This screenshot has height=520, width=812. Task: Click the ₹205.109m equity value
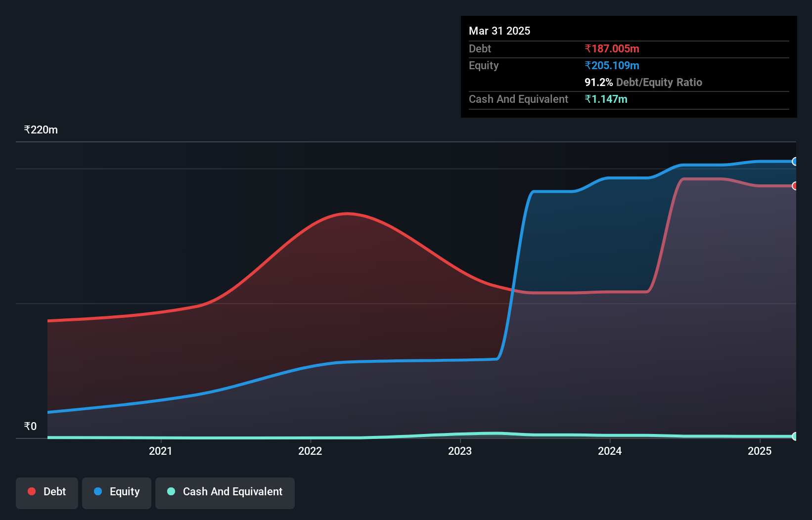point(612,65)
